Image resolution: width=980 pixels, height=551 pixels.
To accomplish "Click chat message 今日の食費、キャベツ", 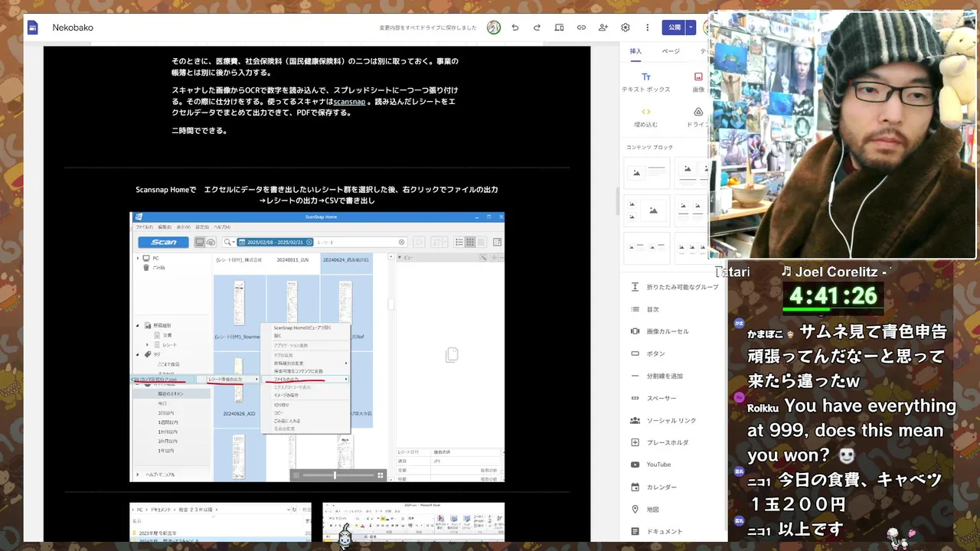I will coord(845,491).
